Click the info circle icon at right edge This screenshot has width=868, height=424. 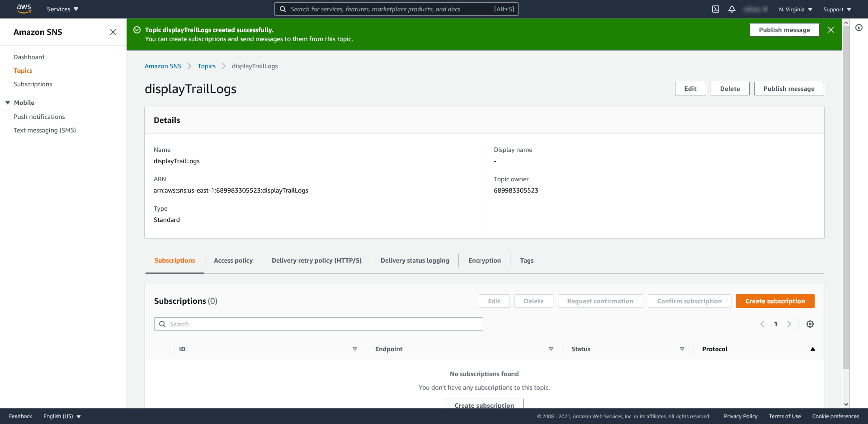pos(859,28)
